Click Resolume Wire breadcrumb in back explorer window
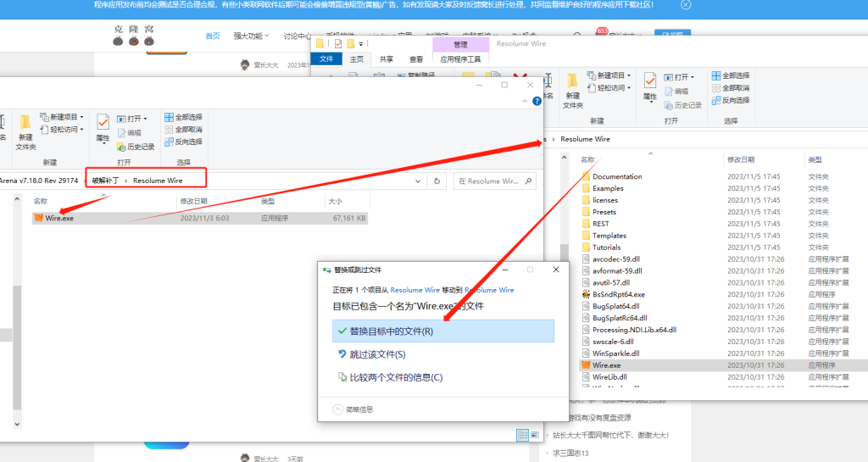 tap(585, 139)
